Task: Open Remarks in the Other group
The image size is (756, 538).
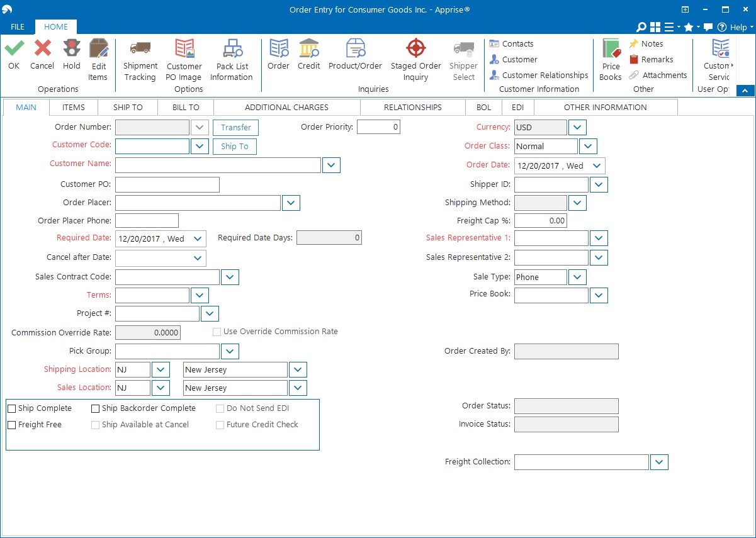Action: (651, 60)
